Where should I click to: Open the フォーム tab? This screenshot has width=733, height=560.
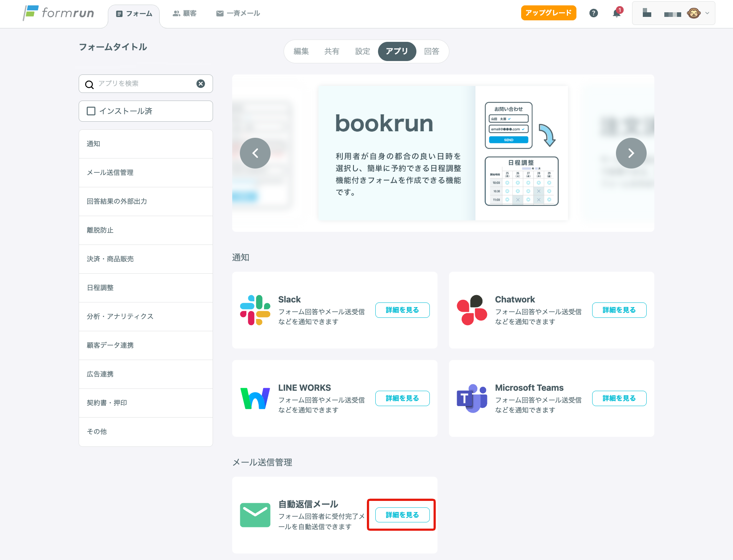(134, 14)
